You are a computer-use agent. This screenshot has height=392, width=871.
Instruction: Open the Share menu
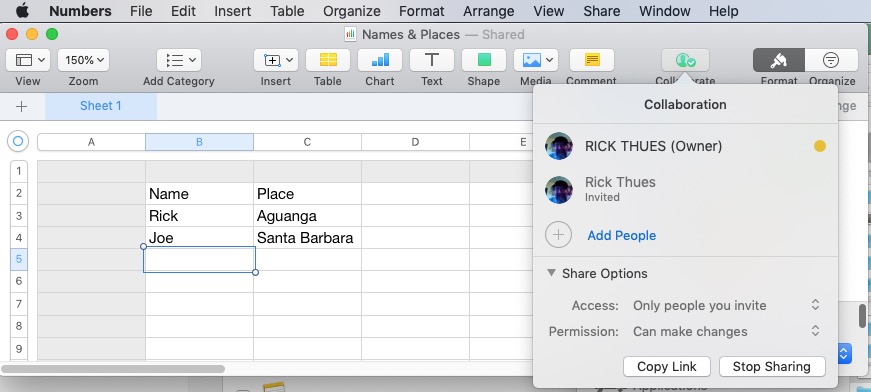(x=602, y=11)
